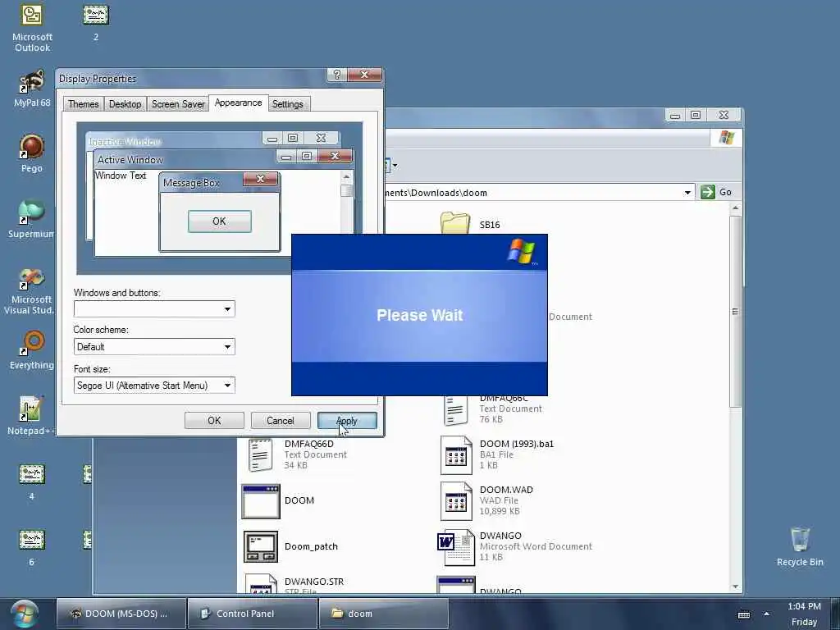Screen dimensions: 840x630
Task: Switch to the Desktop tab
Action: (125, 104)
